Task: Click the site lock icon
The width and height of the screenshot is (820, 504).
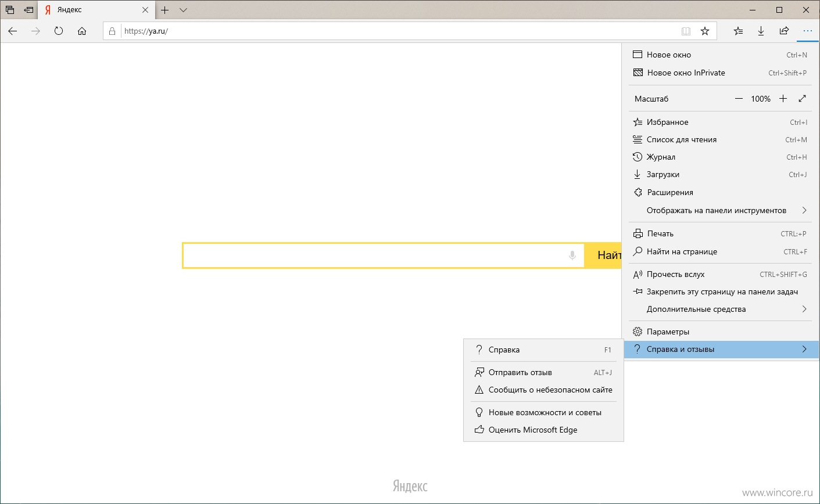Action: tap(112, 31)
